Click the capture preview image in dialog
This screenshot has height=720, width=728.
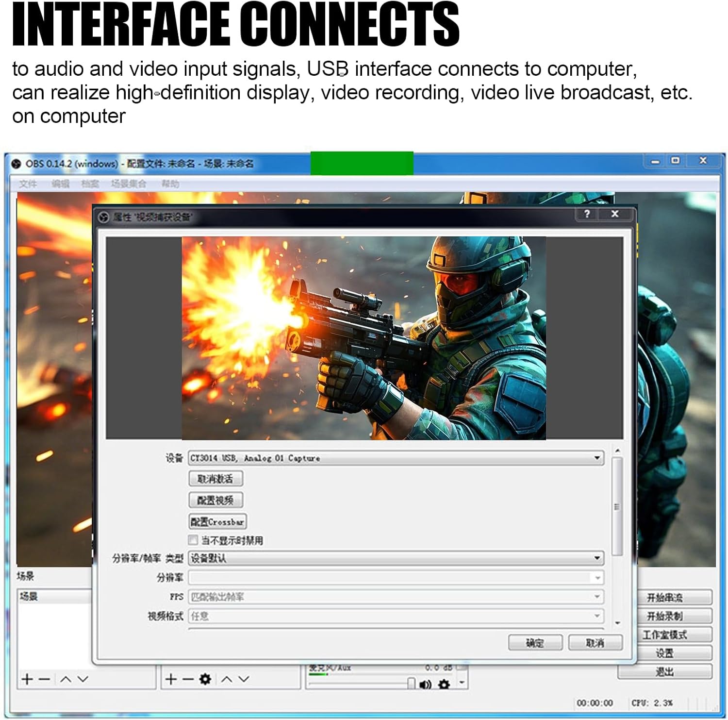coord(364,338)
